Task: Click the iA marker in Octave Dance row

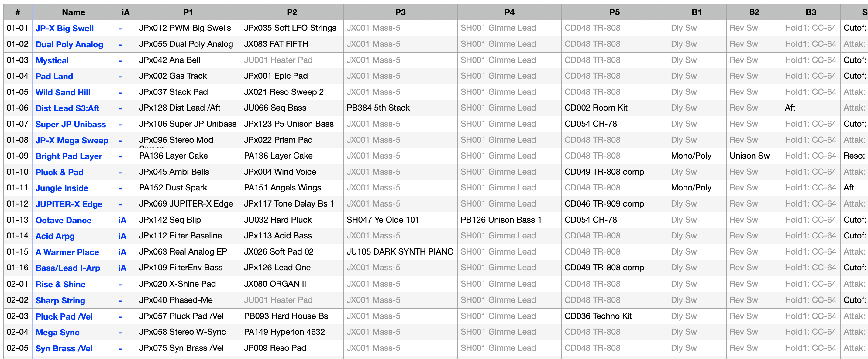Action: (x=122, y=220)
